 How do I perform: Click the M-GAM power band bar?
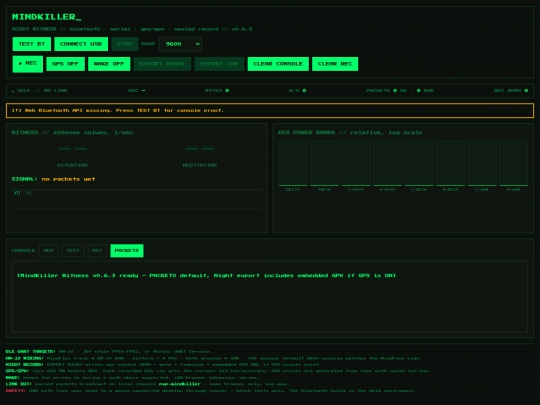[x=513, y=163]
